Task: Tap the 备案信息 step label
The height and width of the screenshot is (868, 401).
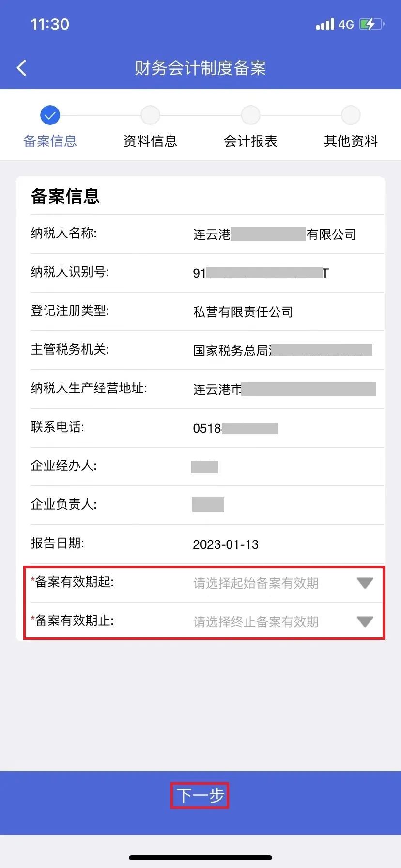Action: coord(50,141)
